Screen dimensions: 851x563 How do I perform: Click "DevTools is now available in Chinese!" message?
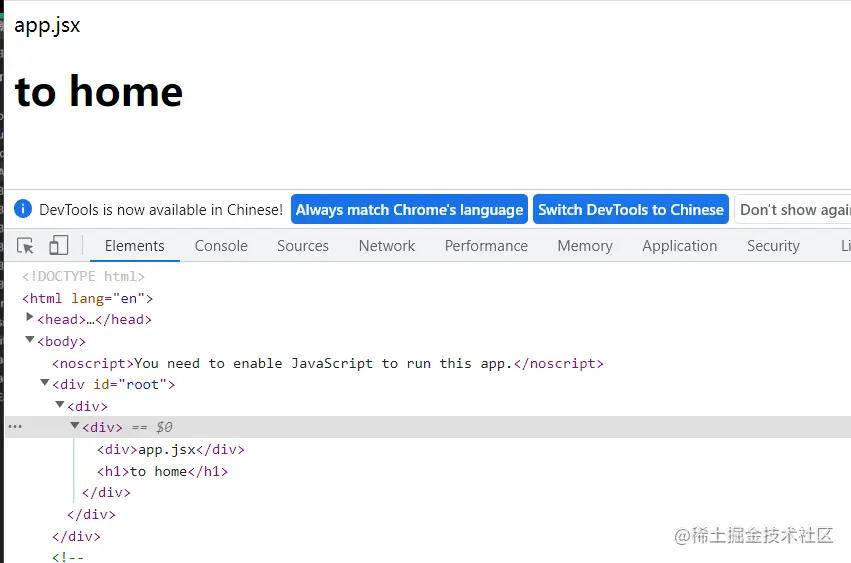point(161,210)
